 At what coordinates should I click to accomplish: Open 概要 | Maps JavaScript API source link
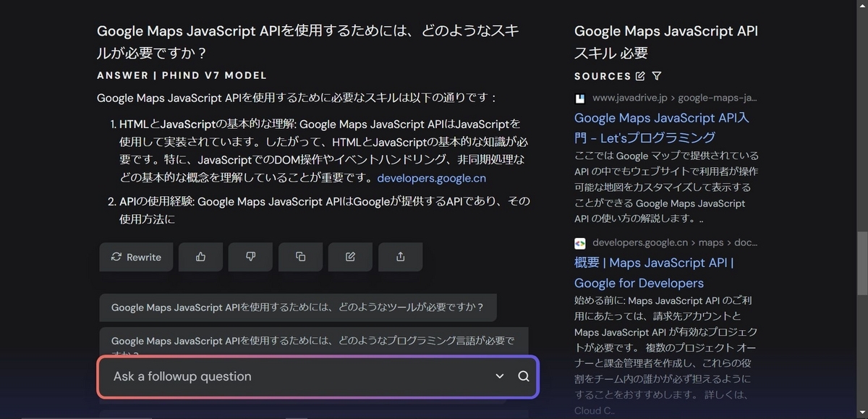654,273
